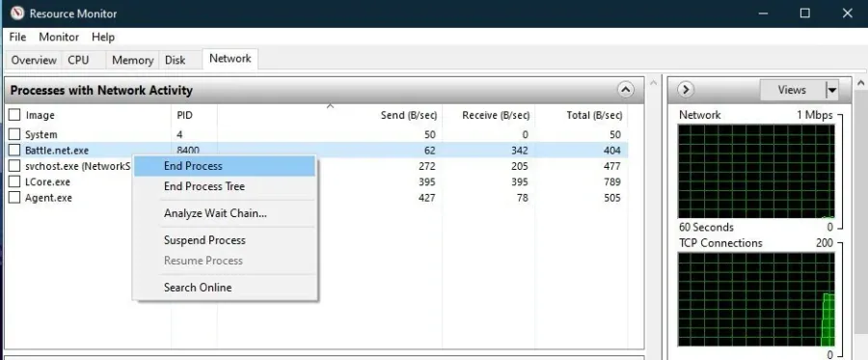This screenshot has width=868, height=360.
Task: Sort by Total (B/sec) column header
Action: [594, 115]
